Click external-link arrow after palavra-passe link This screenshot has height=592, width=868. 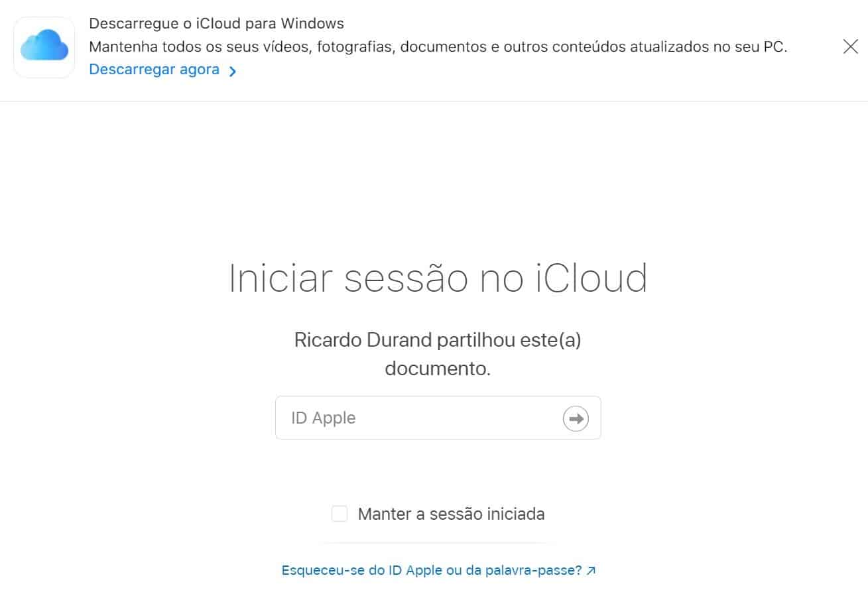point(591,570)
